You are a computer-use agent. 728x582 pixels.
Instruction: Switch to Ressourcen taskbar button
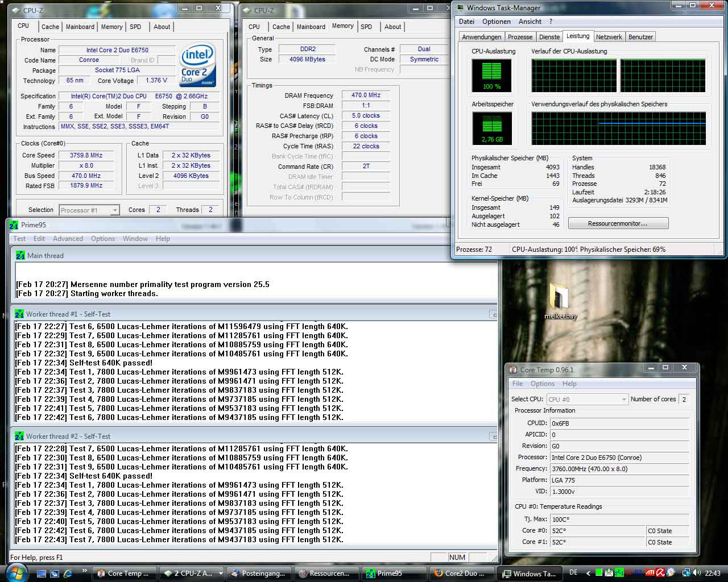tap(326, 573)
